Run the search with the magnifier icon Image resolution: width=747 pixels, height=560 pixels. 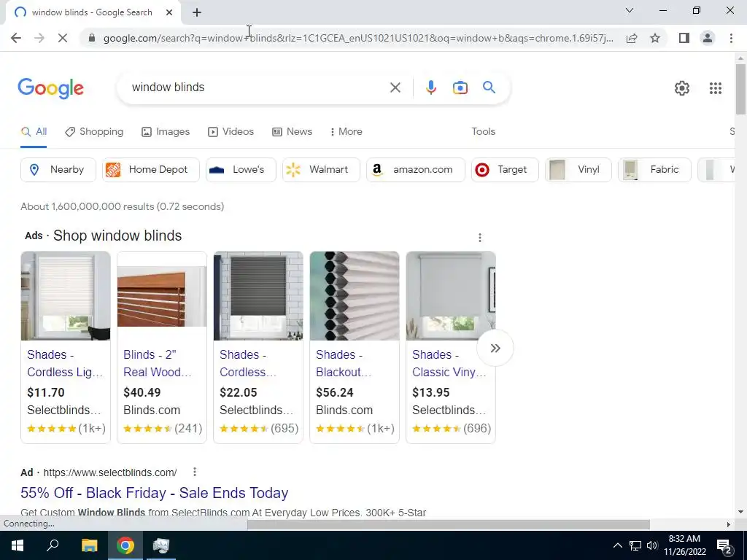[489, 87]
